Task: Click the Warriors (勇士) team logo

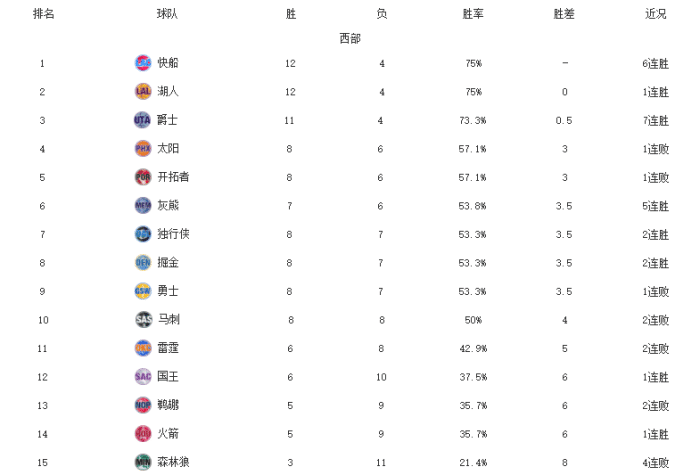Action: tap(143, 291)
